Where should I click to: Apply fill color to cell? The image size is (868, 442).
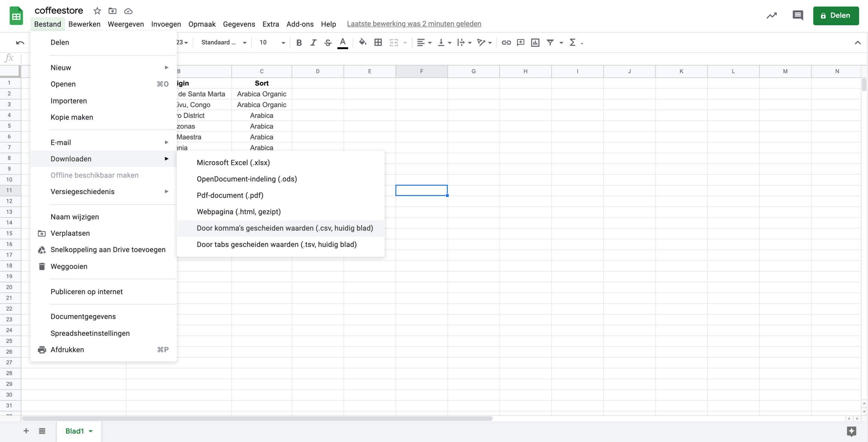362,42
